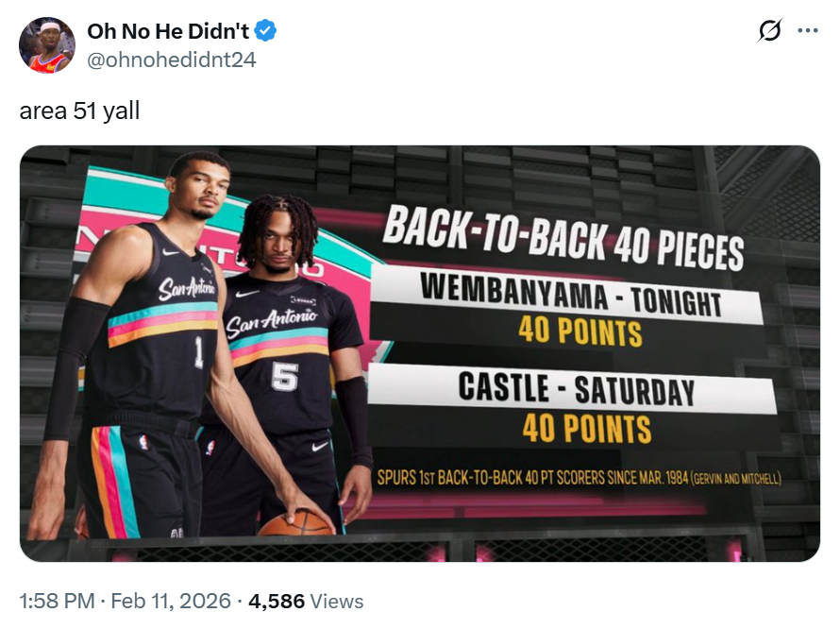Click the @ohnohedidnt24 handle

(x=171, y=59)
